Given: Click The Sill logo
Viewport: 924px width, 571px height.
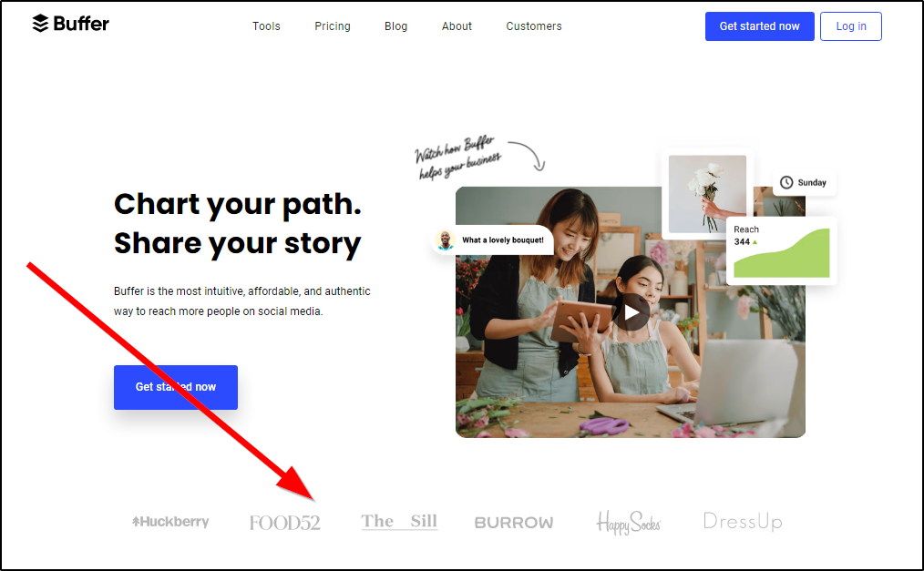Looking at the screenshot, I should pyautogui.click(x=399, y=522).
